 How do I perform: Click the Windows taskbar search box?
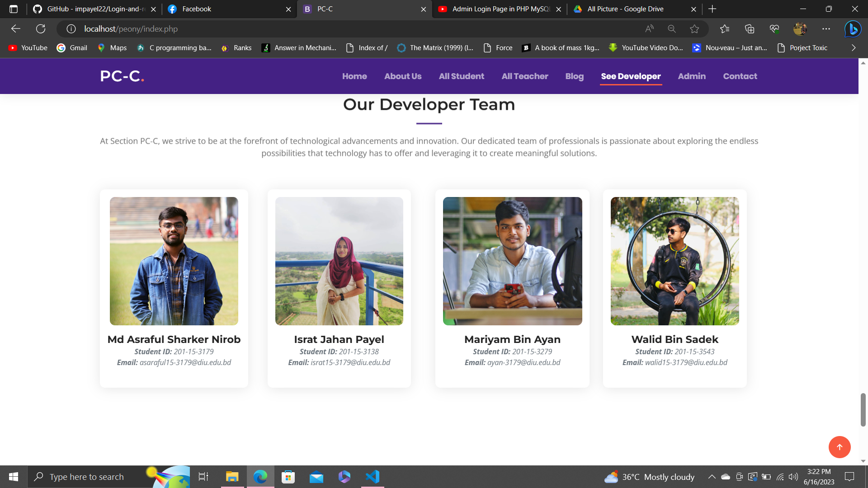pyautogui.click(x=87, y=477)
